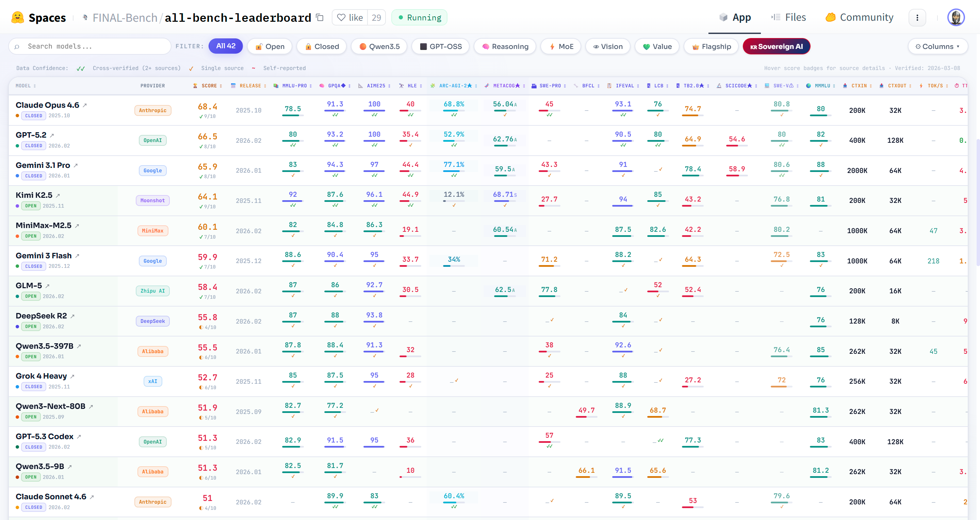980x520 pixels.
Task: Click the lightning icon on the MoE filter
Action: [552, 46]
